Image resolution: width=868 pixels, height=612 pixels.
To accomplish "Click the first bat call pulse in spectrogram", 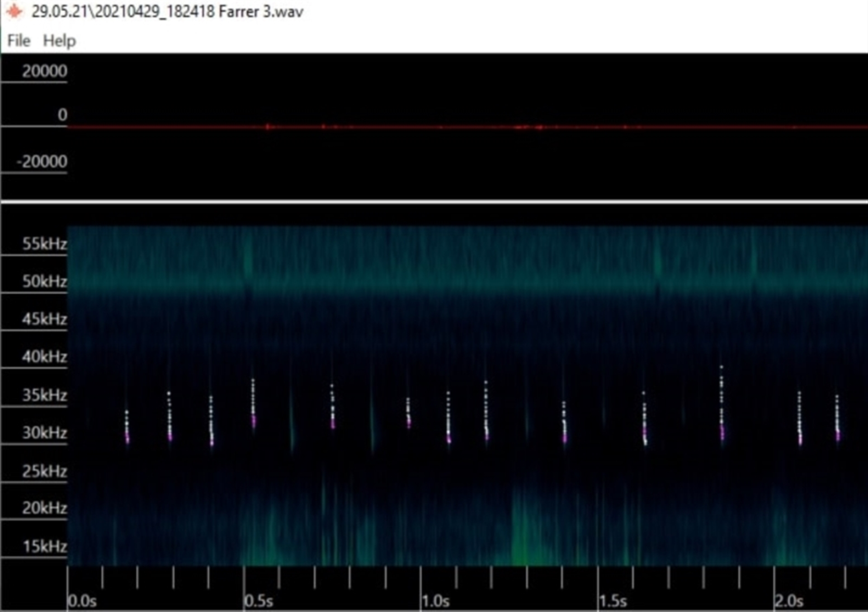I will pos(127,427).
